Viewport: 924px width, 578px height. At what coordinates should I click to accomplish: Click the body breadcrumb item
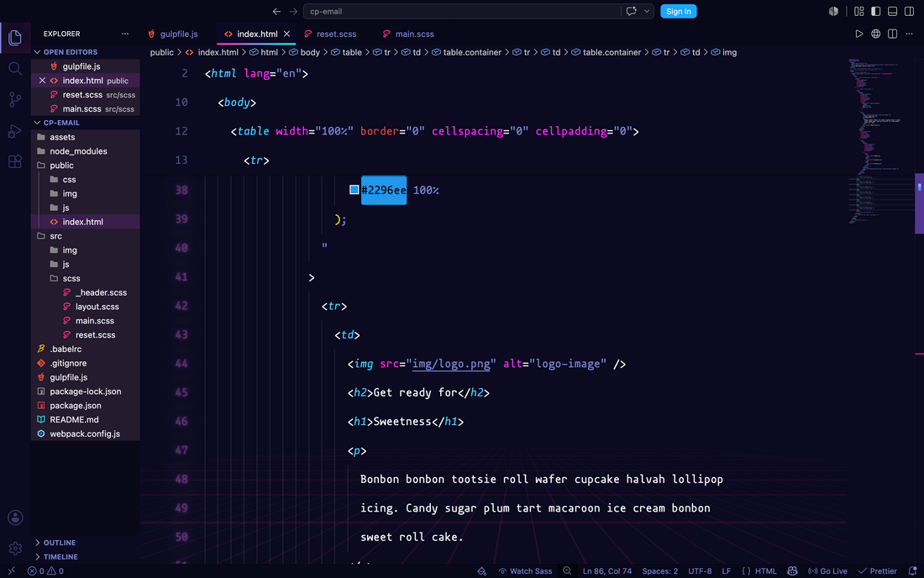coord(305,52)
